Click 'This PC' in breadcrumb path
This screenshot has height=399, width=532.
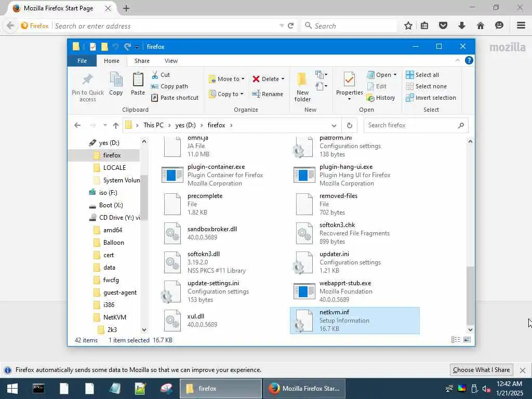pos(153,125)
